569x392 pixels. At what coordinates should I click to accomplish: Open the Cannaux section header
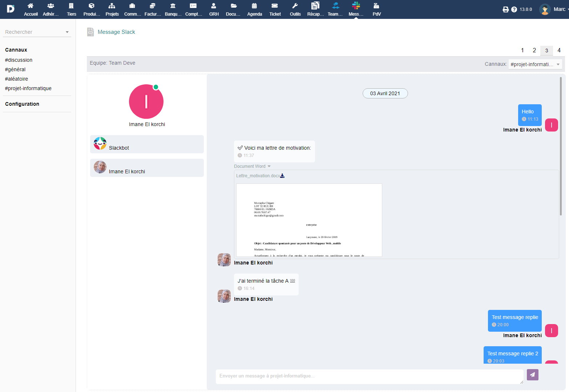pos(16,50)
